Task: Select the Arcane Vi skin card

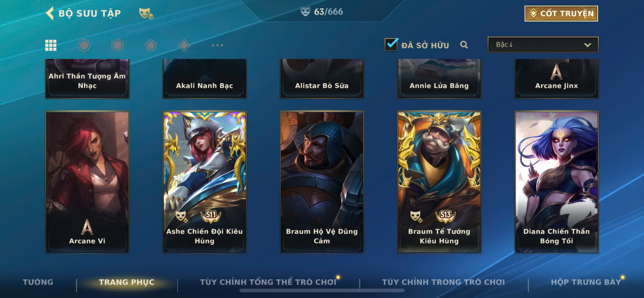Action: (x=87, y=182)
